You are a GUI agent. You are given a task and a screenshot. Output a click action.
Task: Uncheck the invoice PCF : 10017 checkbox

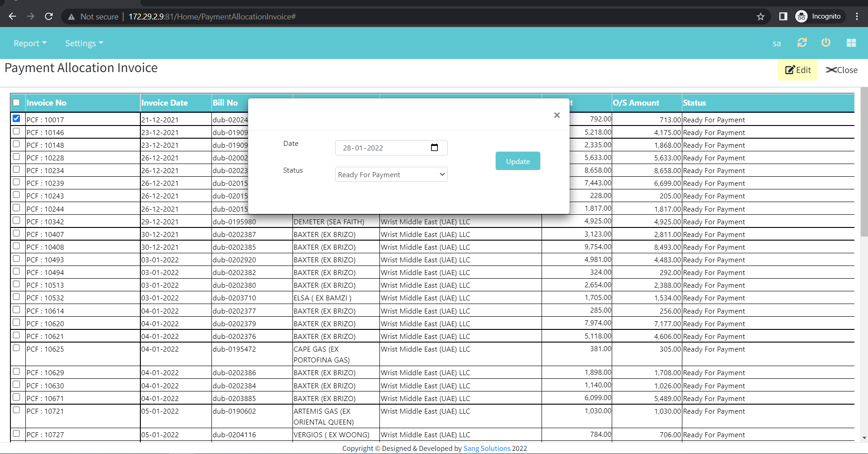pyautogui.click(x=16, y=119)
